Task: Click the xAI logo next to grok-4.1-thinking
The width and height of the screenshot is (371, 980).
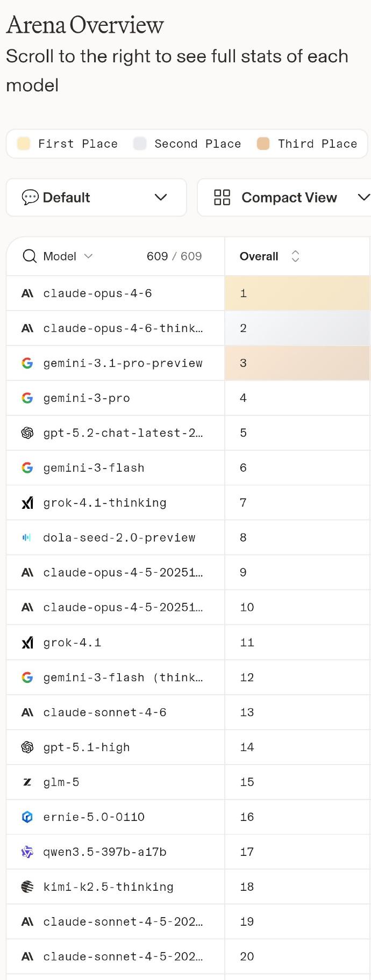Action: coord(27,503)
